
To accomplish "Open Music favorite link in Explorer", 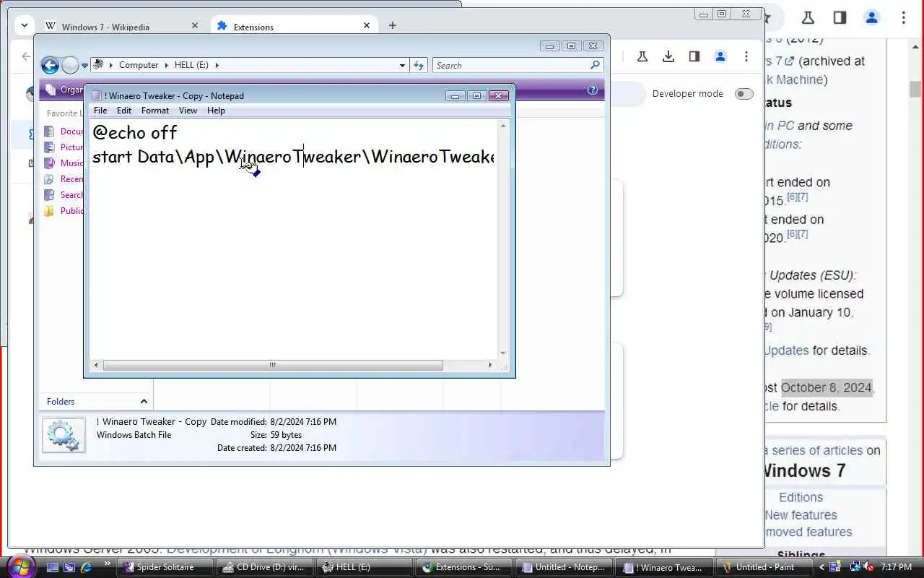I will click(x=64, y=163).
